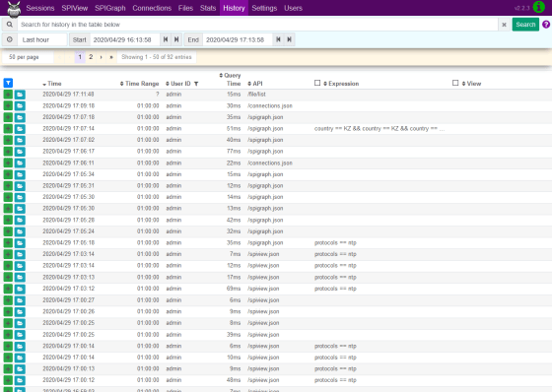Clear the search field with the X
The width and height of the screenshot is (552, 392).
pos(504,25)
